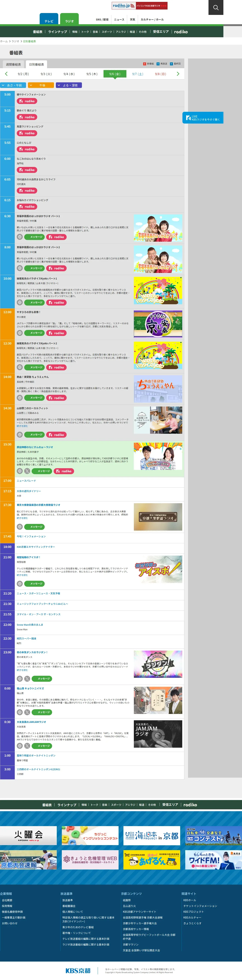Viewport: 242px width, 980px height.
Task: Open the ワイドFM banner
Action: 214,860
